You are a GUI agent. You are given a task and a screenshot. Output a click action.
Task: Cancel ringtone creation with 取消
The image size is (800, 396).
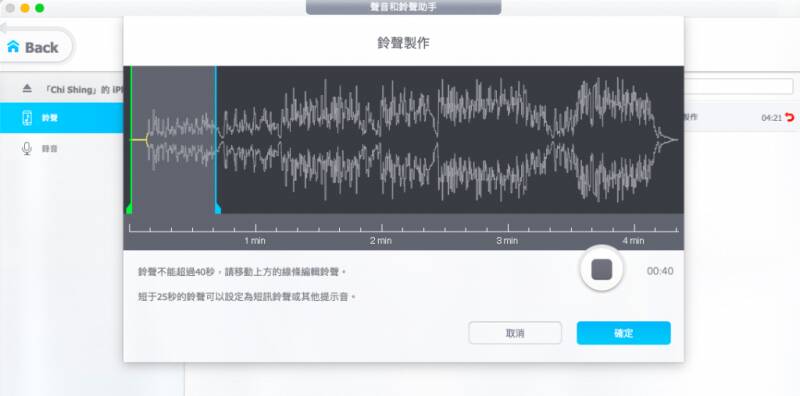pos(515,333)
